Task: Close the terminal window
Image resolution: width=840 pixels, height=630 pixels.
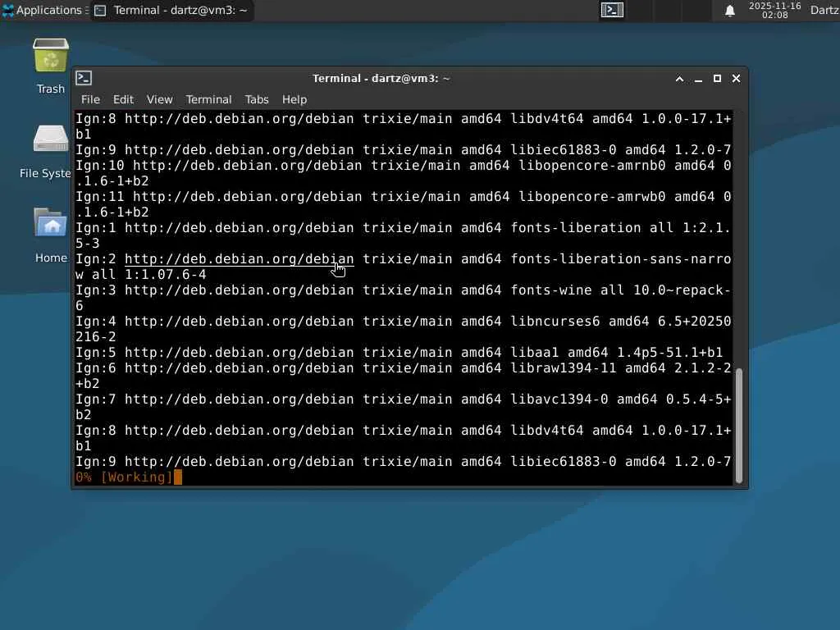Action: [x=736, y=79]
